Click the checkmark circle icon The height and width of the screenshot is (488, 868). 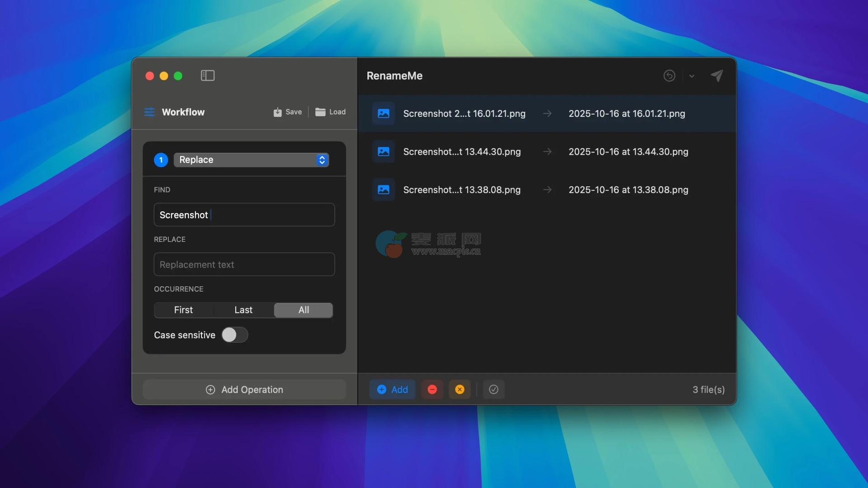tap(494, 389)
